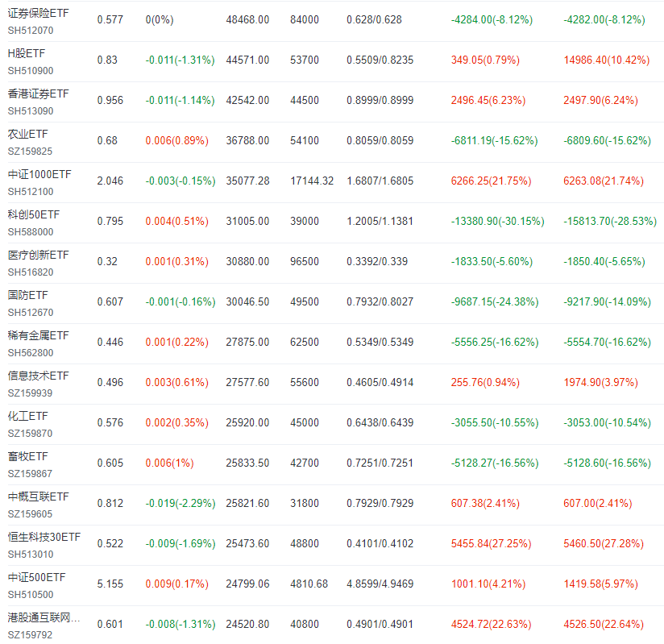Open the 国防ETF fund name

[x=28, y=295]
